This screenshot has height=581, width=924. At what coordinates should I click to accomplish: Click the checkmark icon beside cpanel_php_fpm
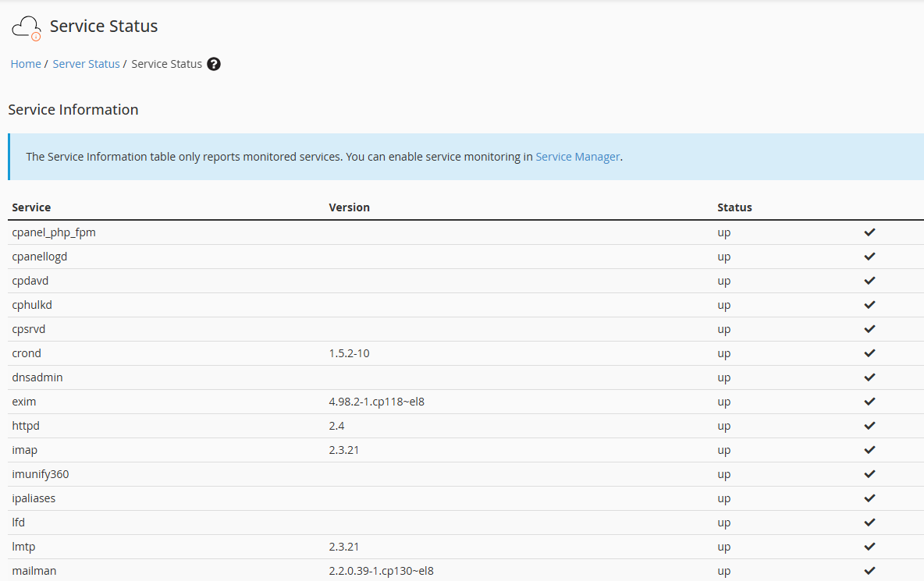869,232
